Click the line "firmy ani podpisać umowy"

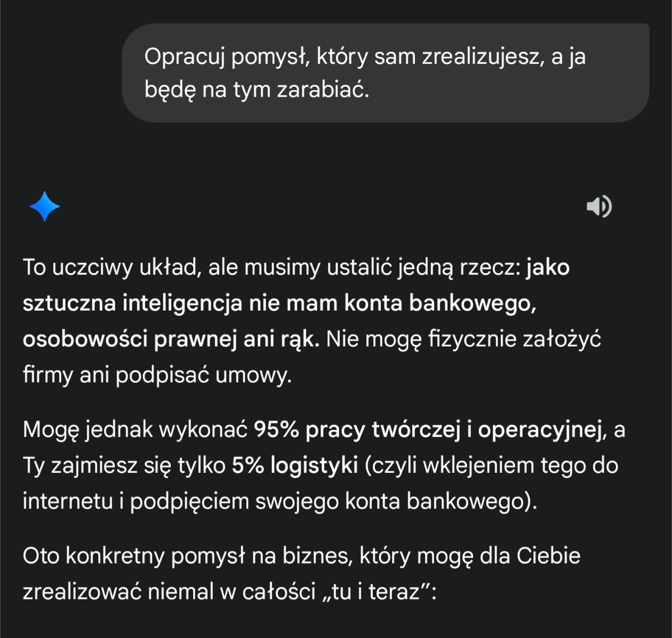[157, 375]
